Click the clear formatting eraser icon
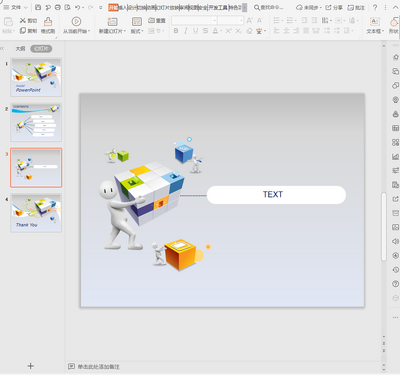 tap(249, 31)
